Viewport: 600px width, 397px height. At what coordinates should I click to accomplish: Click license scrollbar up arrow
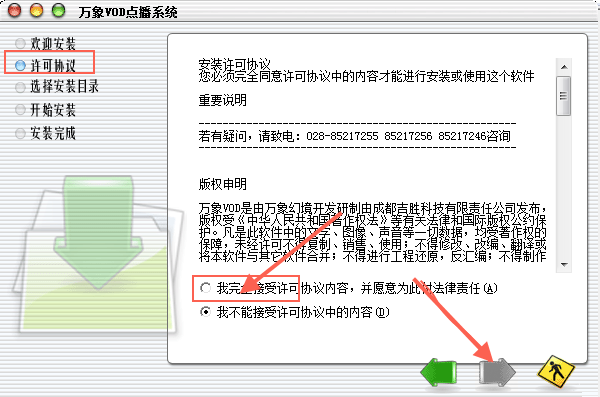564,67
